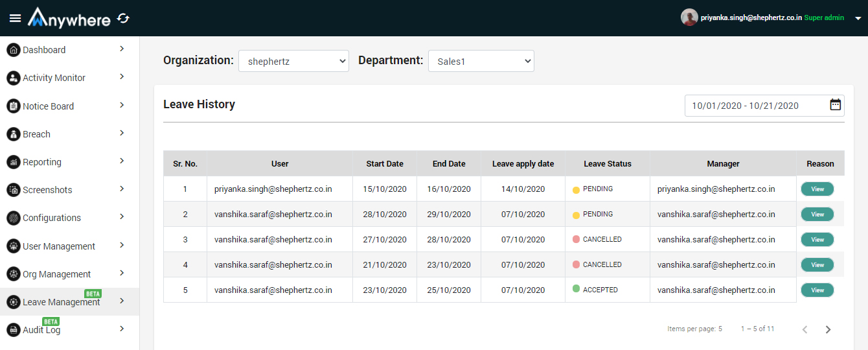
Task: Click CANCELLED status in row 3
Action: pyautogui.click(x=602, y=239)
